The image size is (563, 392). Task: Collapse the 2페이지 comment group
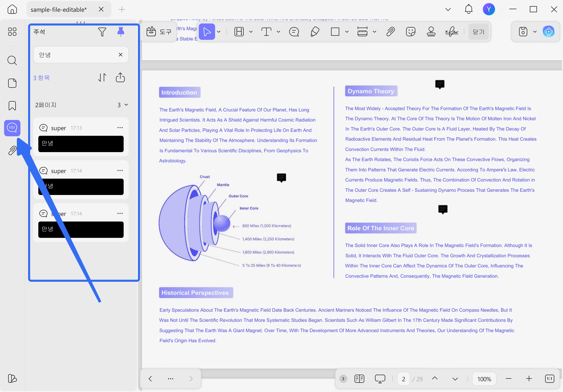pos(126,105)
